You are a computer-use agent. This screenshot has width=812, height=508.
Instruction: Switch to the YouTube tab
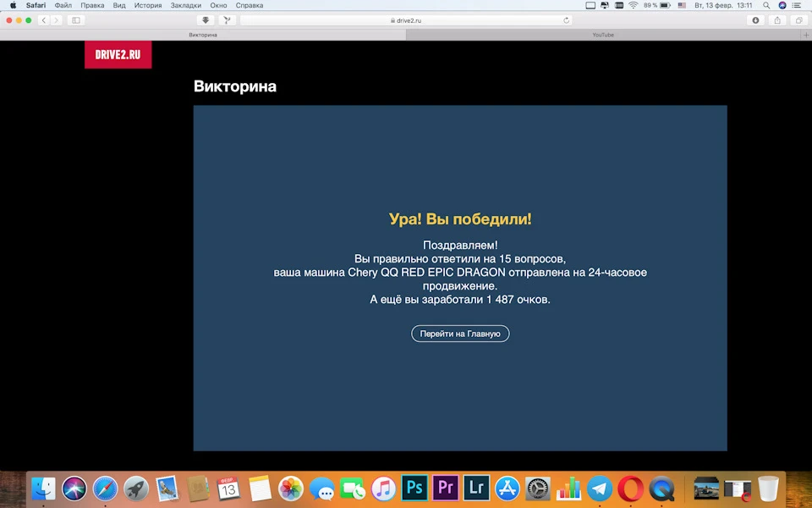tap(603, 35)
